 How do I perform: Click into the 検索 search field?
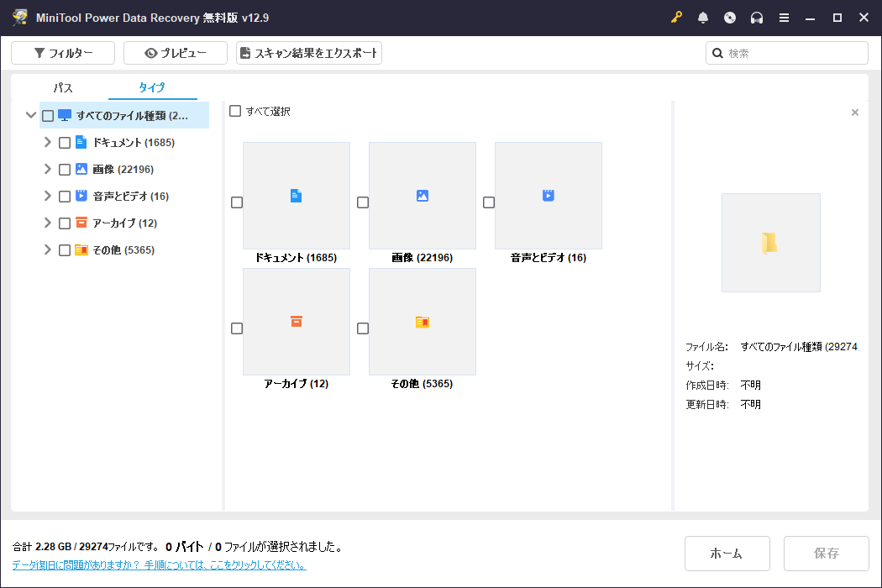pos(787,53)
